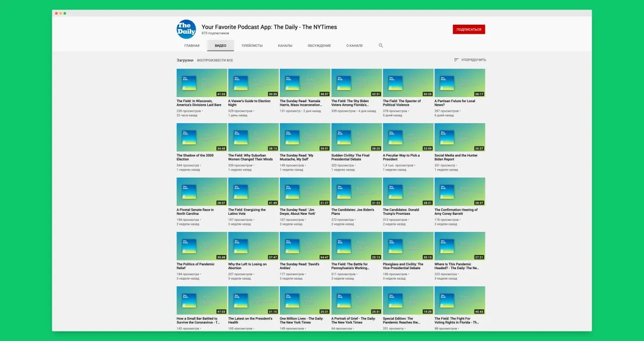Image resolution: width=644 pixels, height=341 pixels.
Task: Click The Daily channel avatar logo
Action: click(186, 29)
